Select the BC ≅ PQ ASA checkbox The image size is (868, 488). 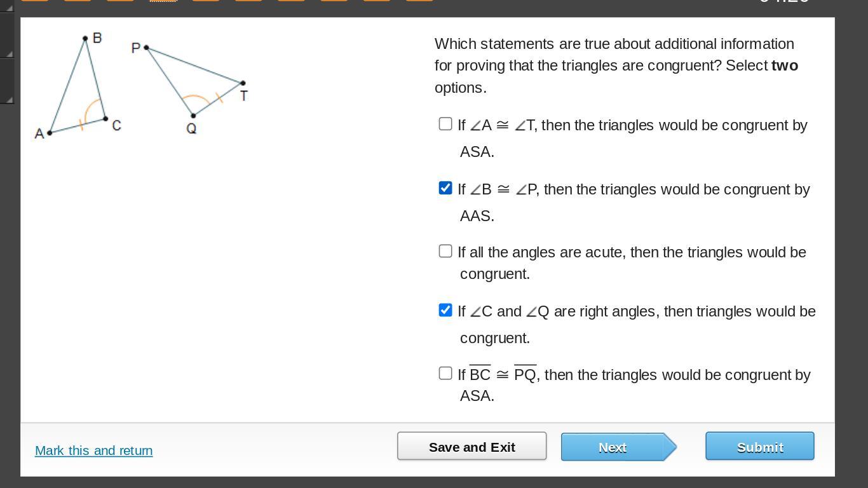[445, 373]
